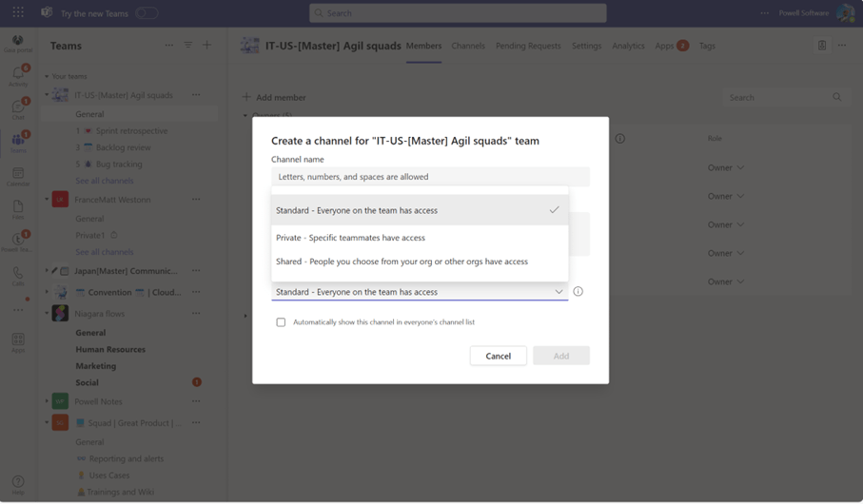Click See all channels under FranceMatt Westonn
The height and width of the screenshot is (504, 863).
click(x=105, y=252)
